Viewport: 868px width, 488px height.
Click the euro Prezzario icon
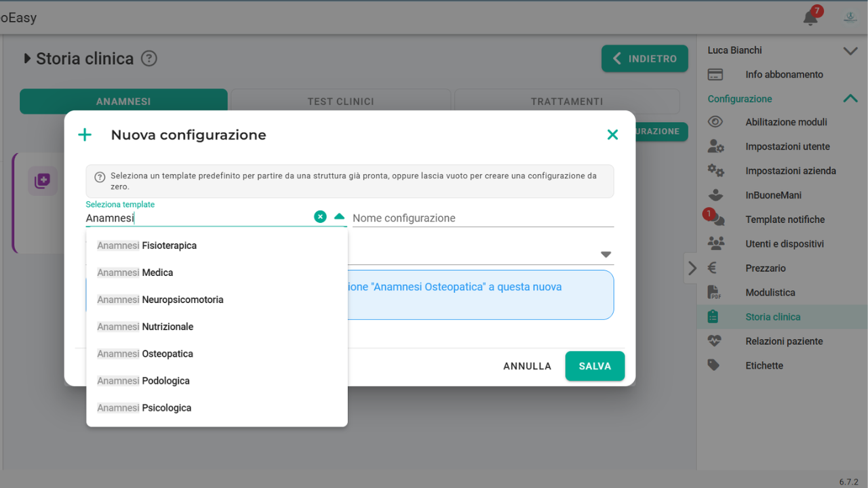[x=713, y=268]
